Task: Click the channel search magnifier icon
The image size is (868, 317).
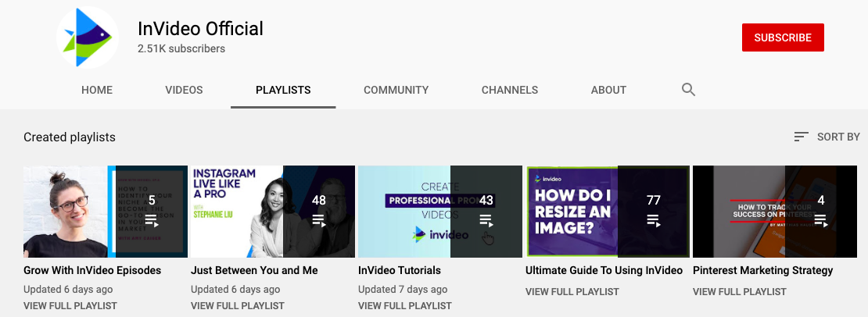Action: click(x=688, y=90)
